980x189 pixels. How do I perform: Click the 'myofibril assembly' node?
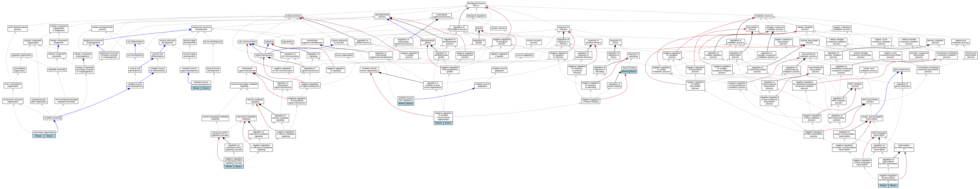point(52,118)
